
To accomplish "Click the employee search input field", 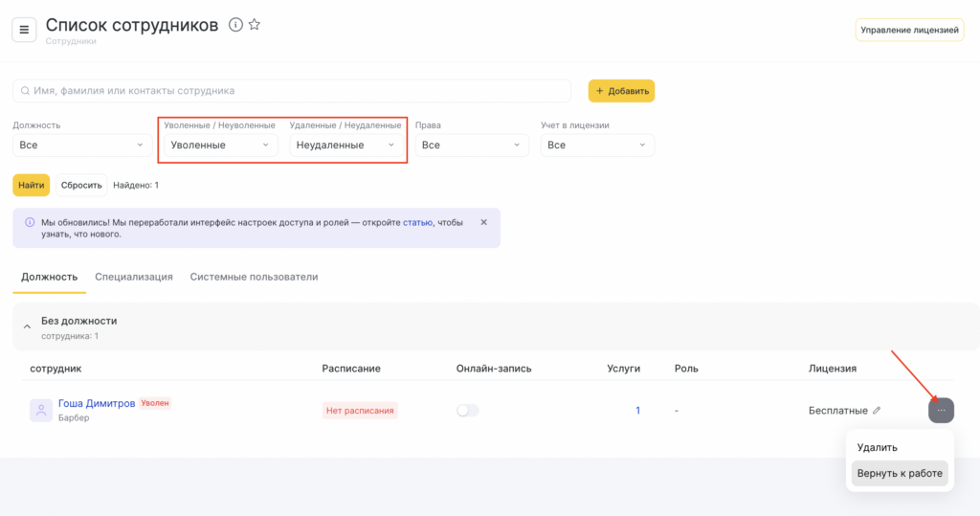I will click(x=292, y=91).
